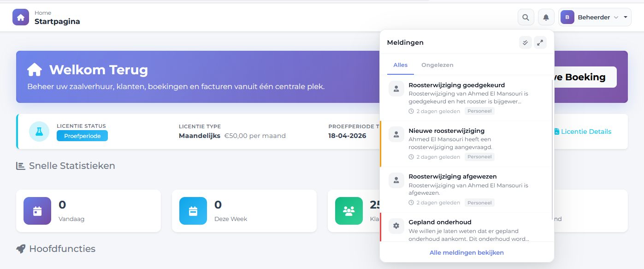
Task: Click the home icon in the top bar
Action: coord(20,17)
